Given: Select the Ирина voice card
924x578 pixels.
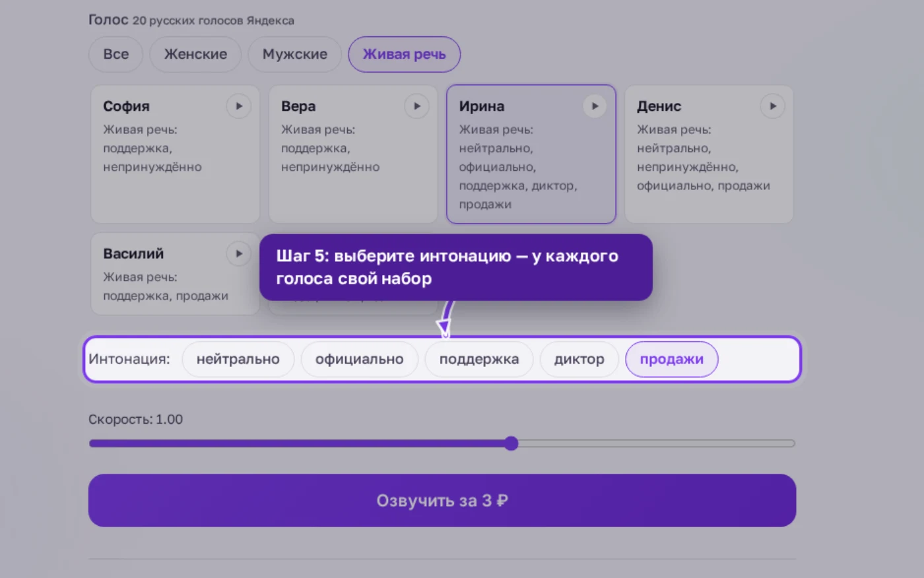Looking at the screenshot, I should coord(531,154).
